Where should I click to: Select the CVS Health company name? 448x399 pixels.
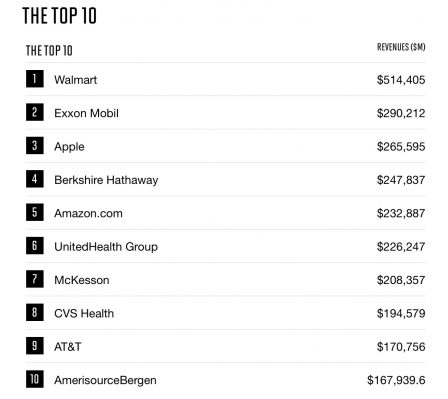pyautogui.click(x=84, y=313)
